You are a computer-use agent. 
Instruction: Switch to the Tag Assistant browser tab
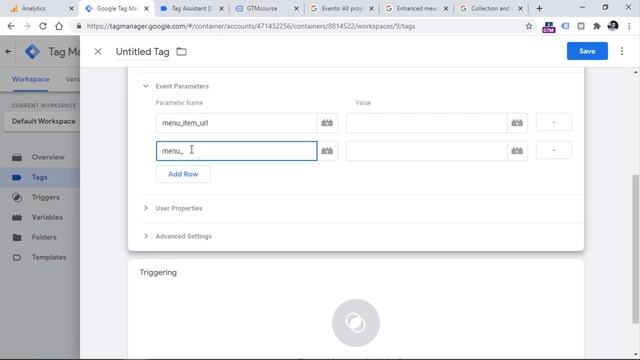pyautogui.click(x=191, y=8)
